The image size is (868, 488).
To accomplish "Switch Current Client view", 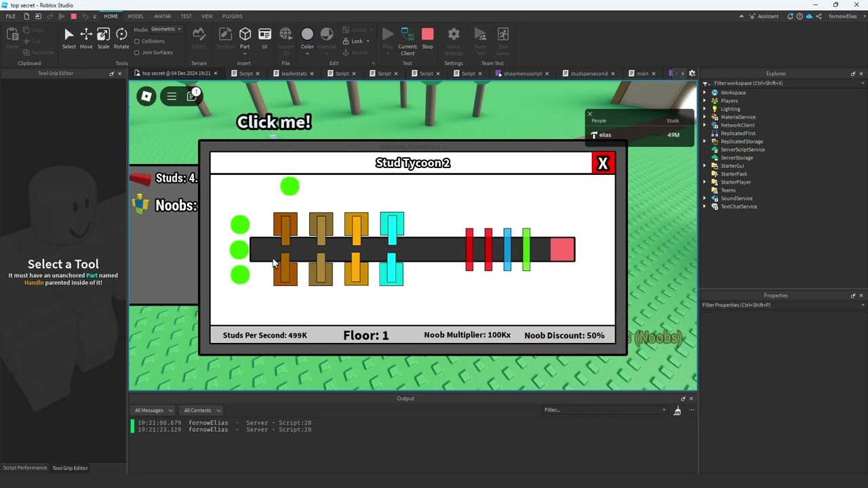I will coord(408,41).
